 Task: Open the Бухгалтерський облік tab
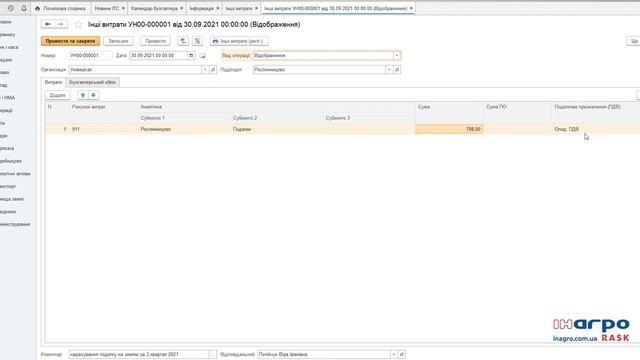point(92,82)
